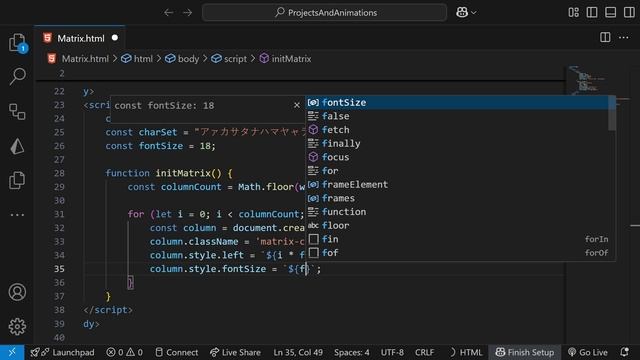Toggle the secondary side bar
The image size is (640, 360).
pos(629,13)
